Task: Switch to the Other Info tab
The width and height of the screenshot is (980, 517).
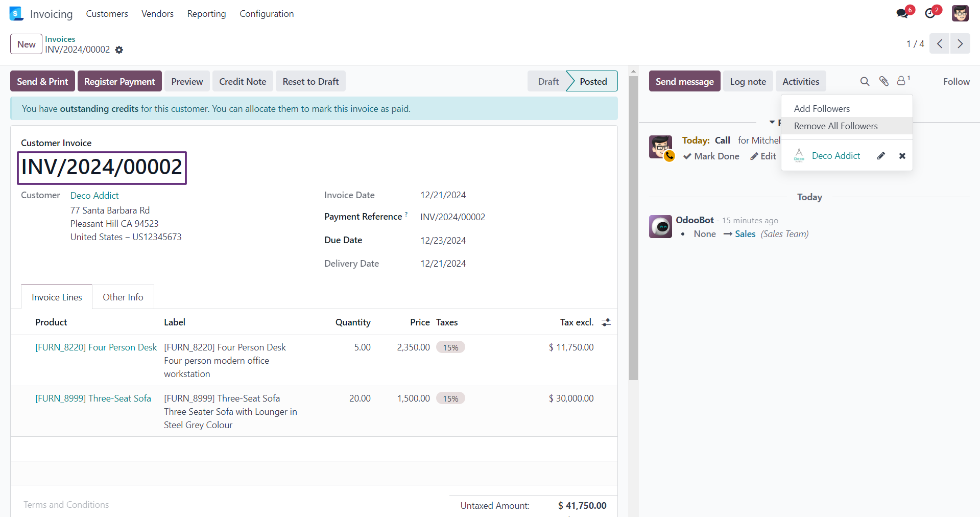Action: [123, 297]
